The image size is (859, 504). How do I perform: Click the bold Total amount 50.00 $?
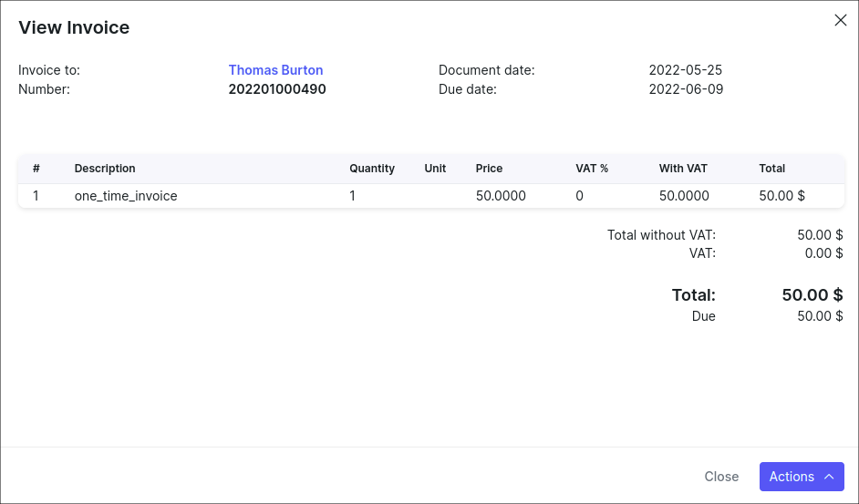812,295
